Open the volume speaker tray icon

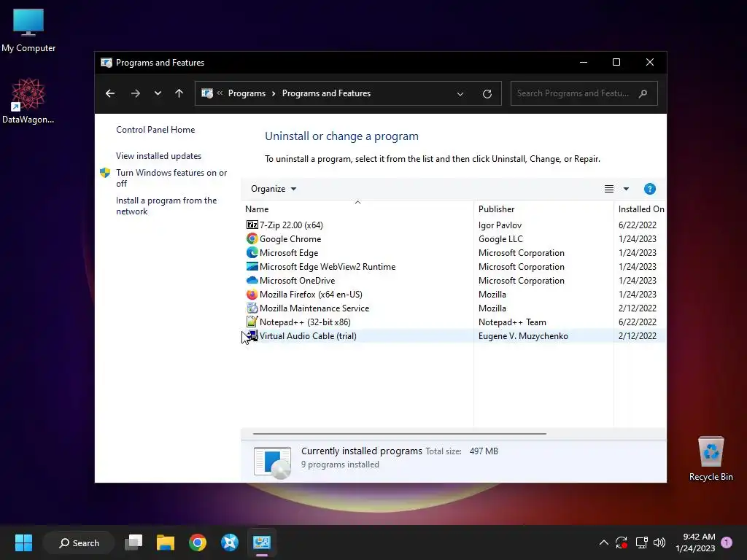pos(659,542)
